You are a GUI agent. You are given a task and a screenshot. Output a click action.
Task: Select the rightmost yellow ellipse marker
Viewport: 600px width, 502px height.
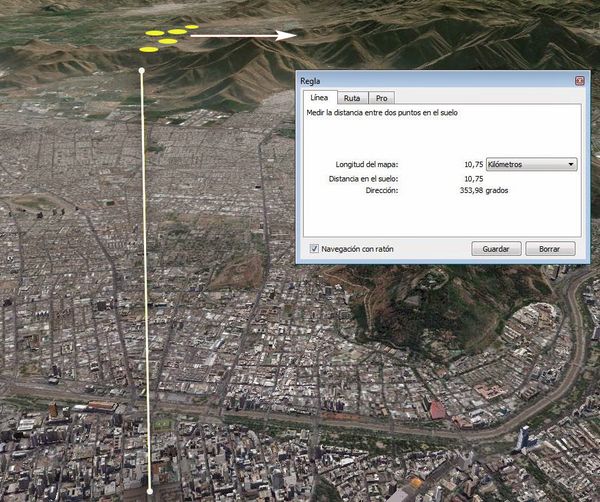[192, 26]
